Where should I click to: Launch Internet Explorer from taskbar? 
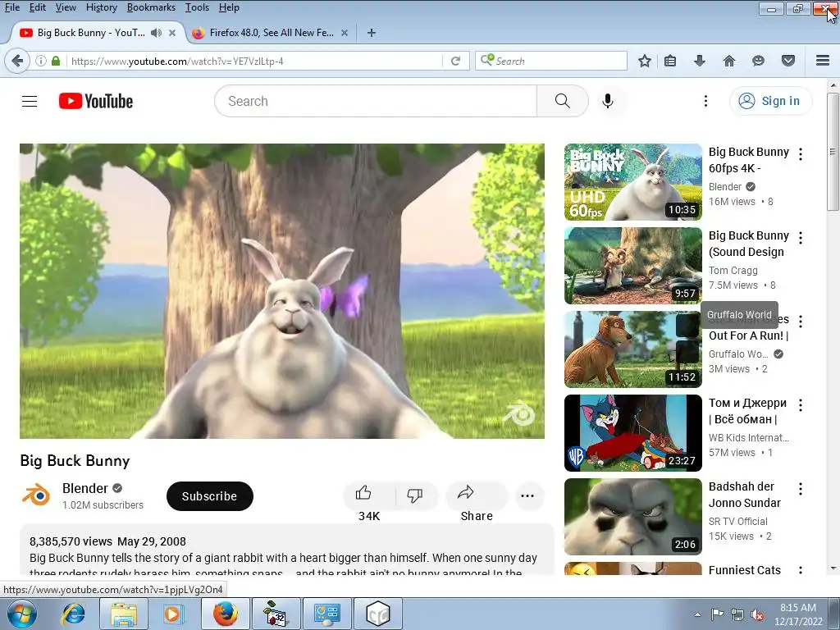[x=73, y=614]
